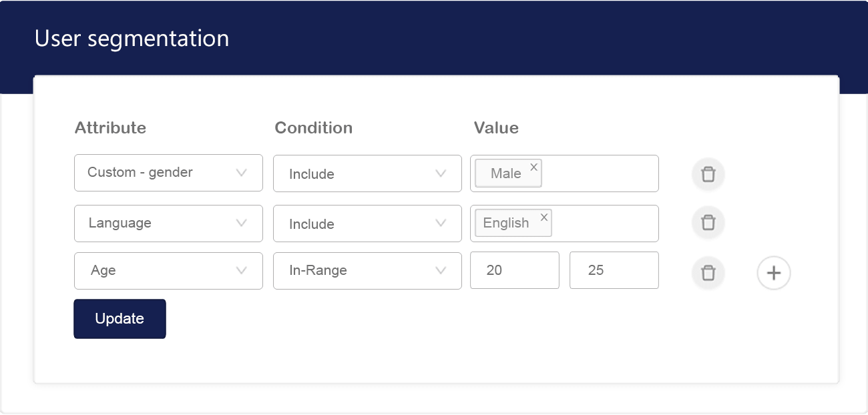Open the Custom - gender attribute dropdown
Viewport: 868px width, 415px height.
pyautogui.click(x=168, y=173)
